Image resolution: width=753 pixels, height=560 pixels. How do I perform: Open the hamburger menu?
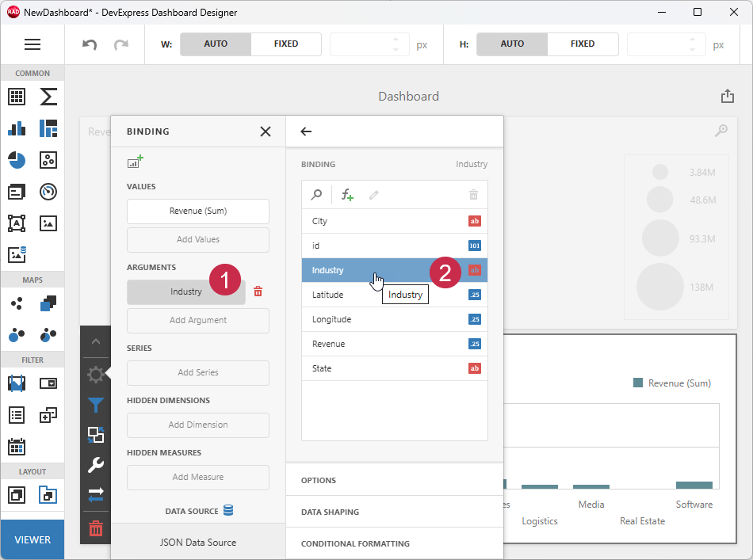pos(32,44)
